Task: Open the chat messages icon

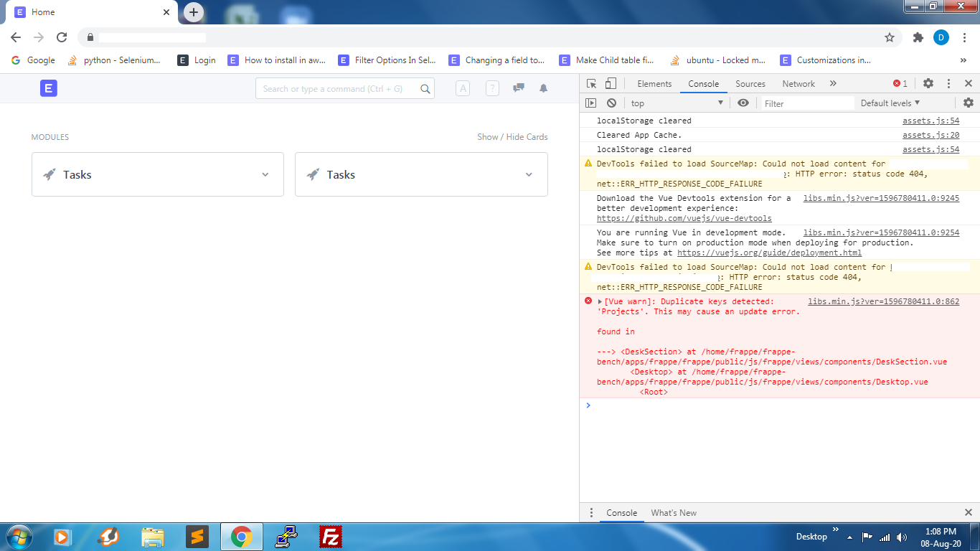Action: pyautogui.click(x=518, y=88)
